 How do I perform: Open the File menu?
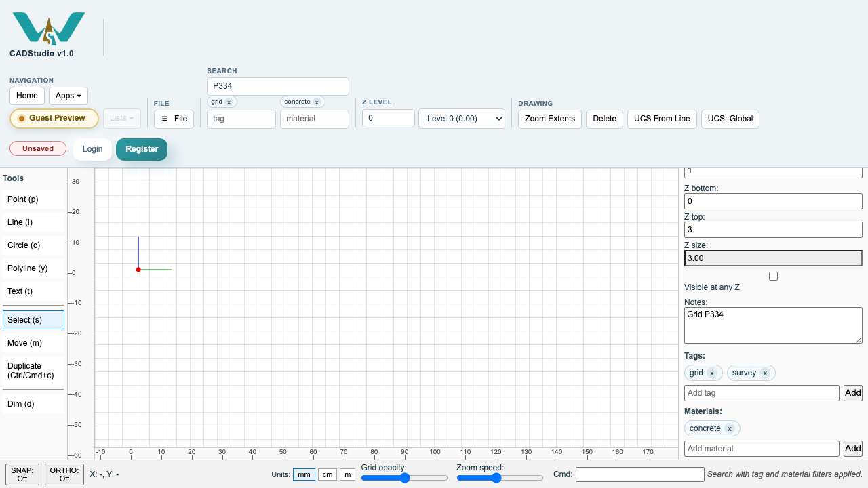[174, 119]
